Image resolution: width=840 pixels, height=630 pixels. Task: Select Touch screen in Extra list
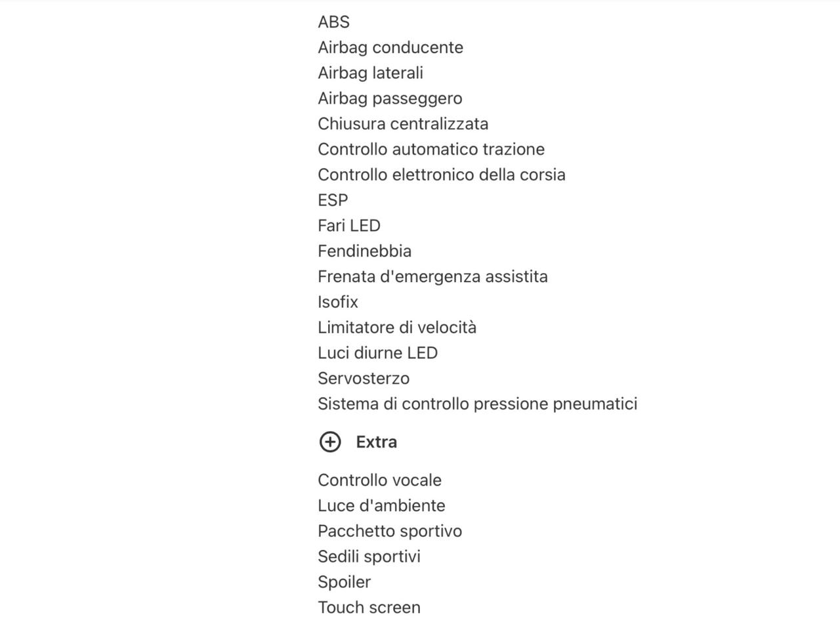[369, 608]
